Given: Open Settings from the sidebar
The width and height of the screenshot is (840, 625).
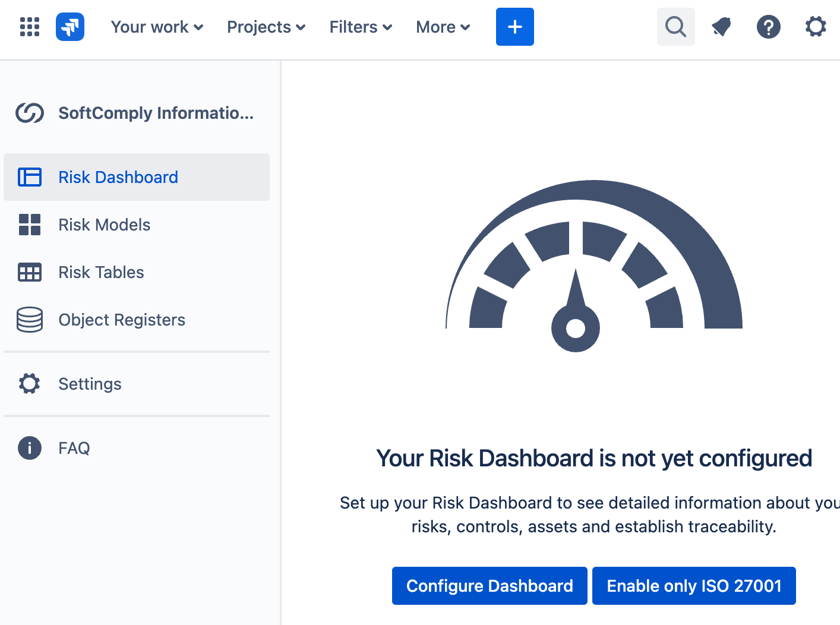Looking at the screenshot, I should tap(137, 384).
